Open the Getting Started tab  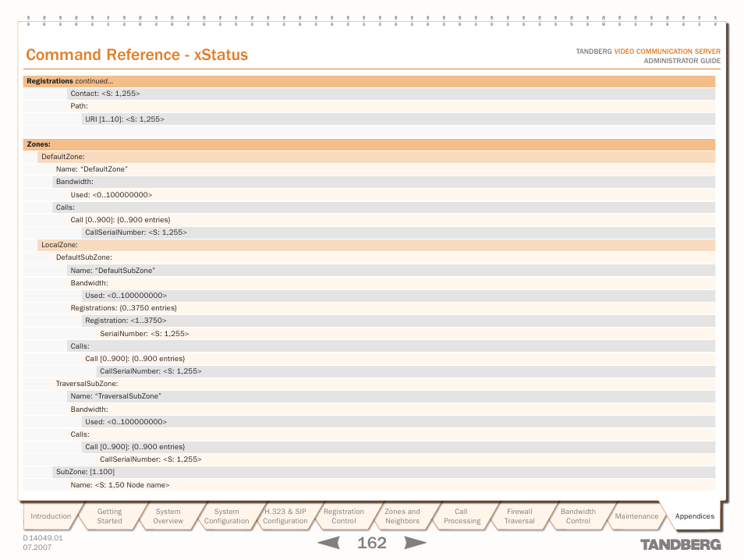coord(110,516)
